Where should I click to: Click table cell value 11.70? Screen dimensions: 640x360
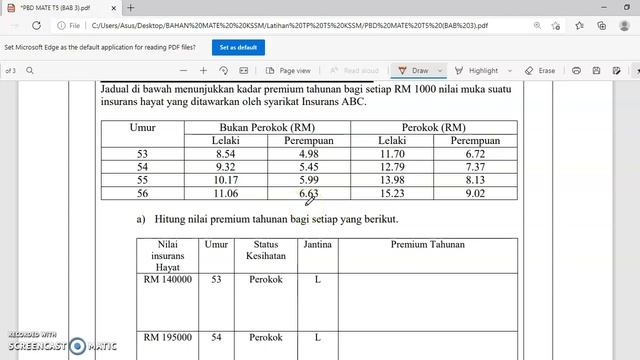[392, 154]
